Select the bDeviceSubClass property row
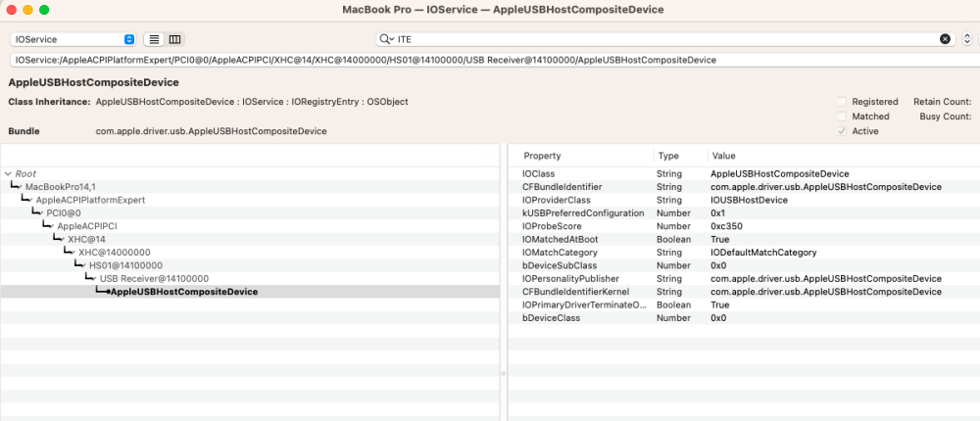The image size is (980, 421). (744, 265)
